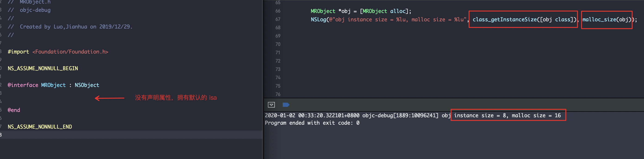Click the NSLog call on line 67
This screenshot has width=644, height=159.
tap(474, 19)
